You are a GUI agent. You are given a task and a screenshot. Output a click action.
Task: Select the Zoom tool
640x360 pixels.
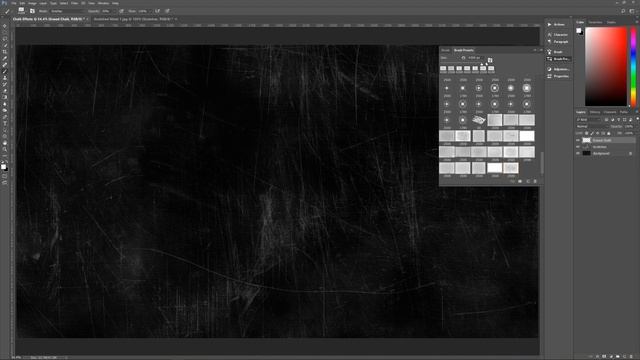tap(5, 149)
